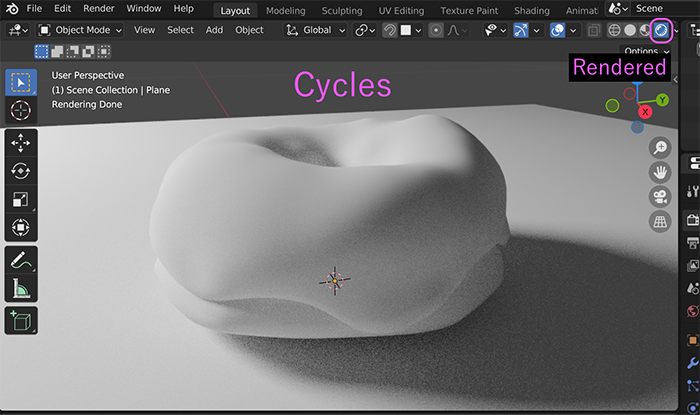Open the Tool properties tab
Image resolution: width=700 pixels, height=415 pixels.
pyautogui.click(x=692, y=192)
